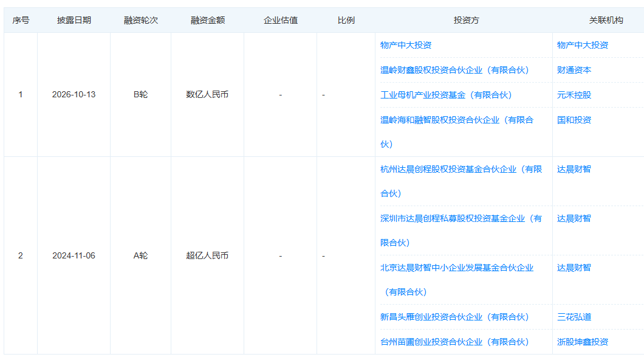Open 达晨财智 beside 深圳市达晨创程
The height and width of the screenshot is (360, 644).
tap(574, 218)
